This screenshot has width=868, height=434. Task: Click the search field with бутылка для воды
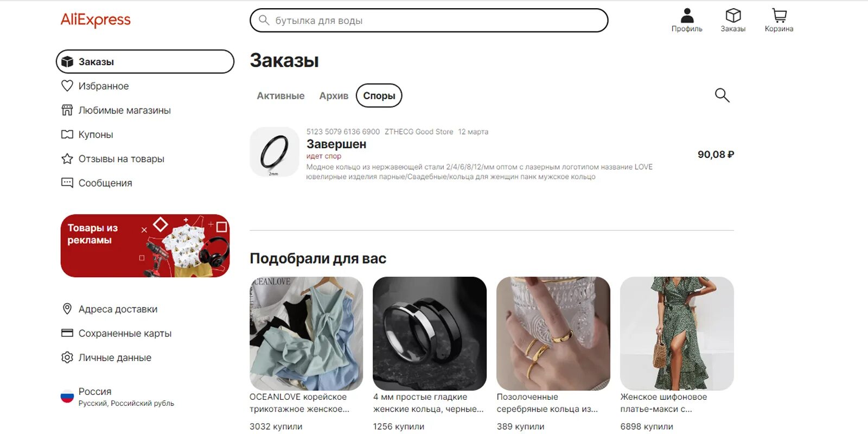tap(429, 21)
